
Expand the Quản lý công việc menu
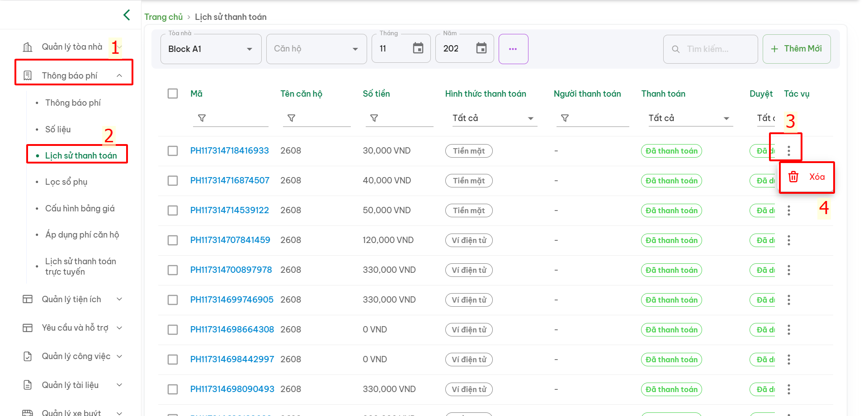pos(119,356)
